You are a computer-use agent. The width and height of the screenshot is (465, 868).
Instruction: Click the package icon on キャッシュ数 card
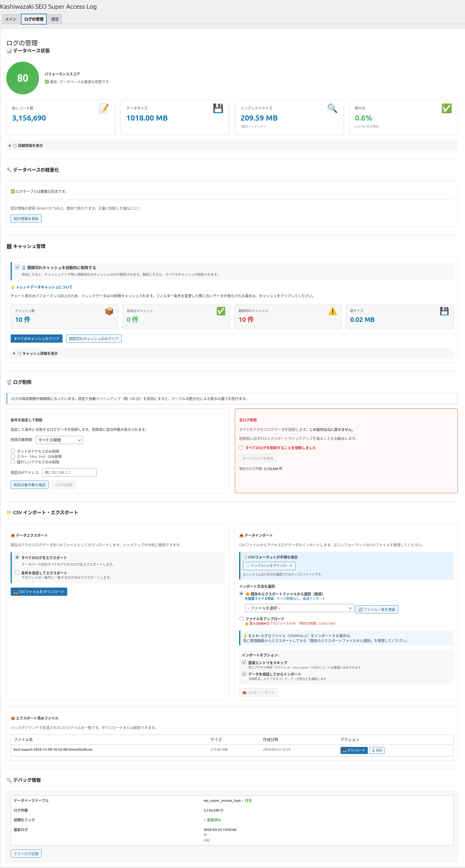(109, 311)
